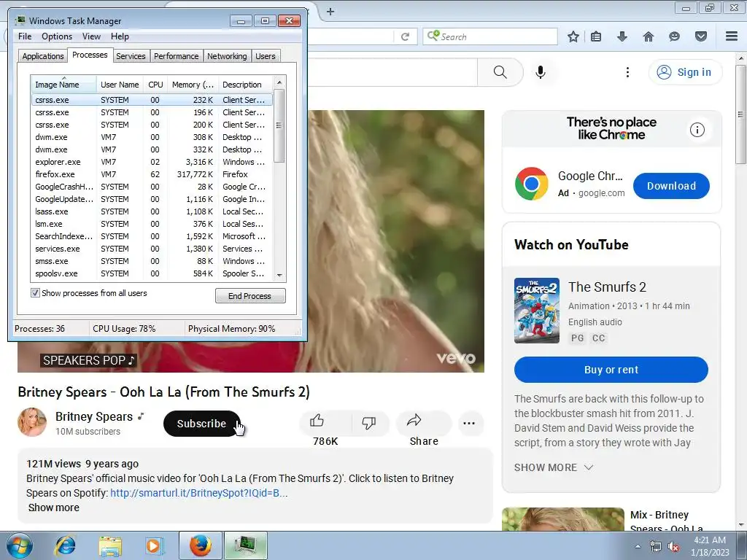Subscribe to Britney Spears channel
747x560 pixels.
tap(201, 424)
